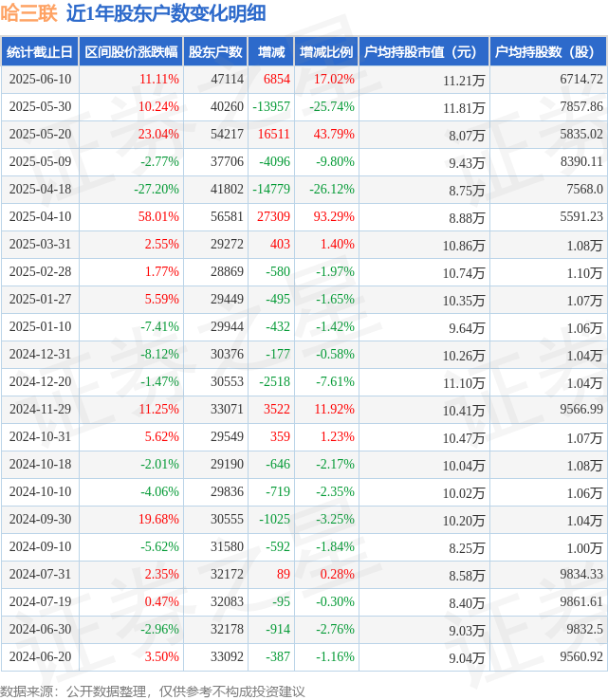Select the date cell 2024-06-30
This screenshot has width=608, height=700.
(x=40, y=629)
